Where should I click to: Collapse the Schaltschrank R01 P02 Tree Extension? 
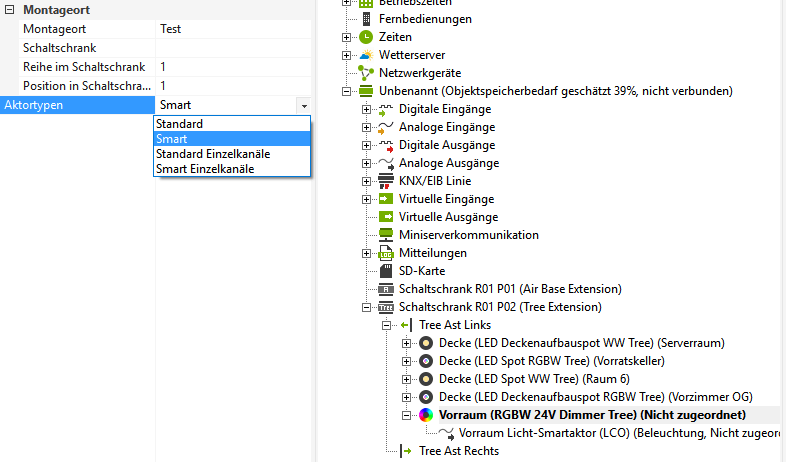click(366, 307)
